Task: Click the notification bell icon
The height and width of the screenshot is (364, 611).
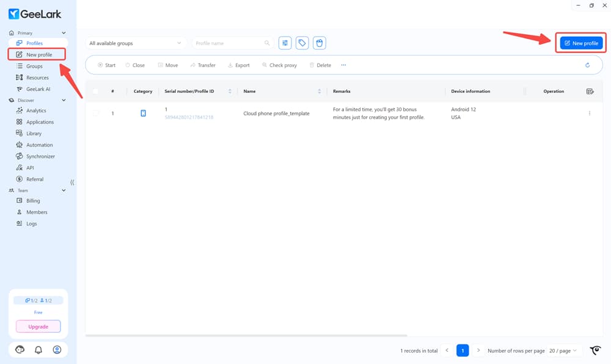Action: (37, 349)
